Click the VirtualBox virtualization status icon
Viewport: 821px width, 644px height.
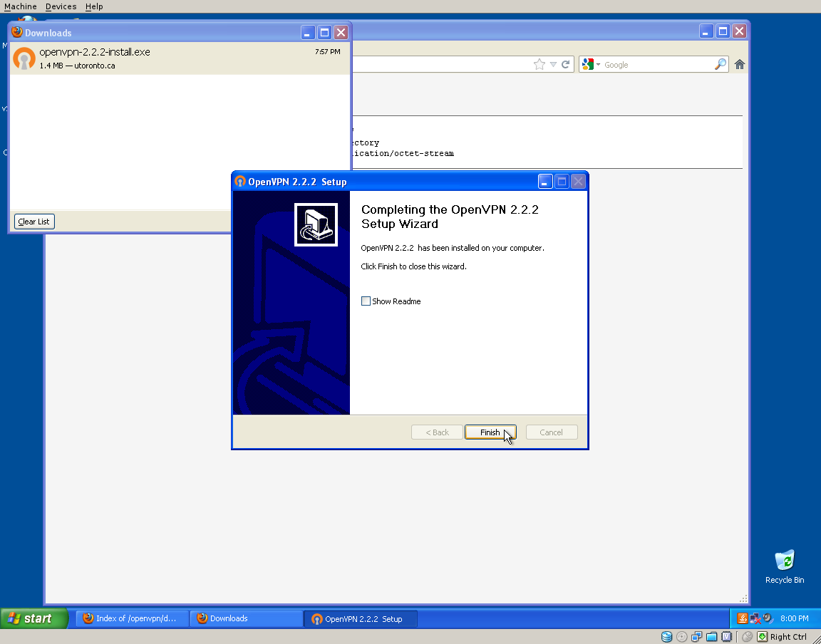click(x=727, y=637)
